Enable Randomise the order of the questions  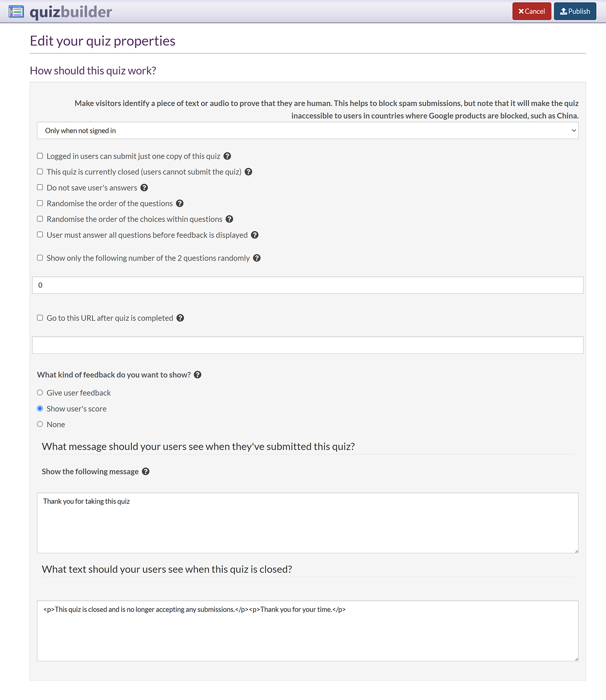pos(40,203)
